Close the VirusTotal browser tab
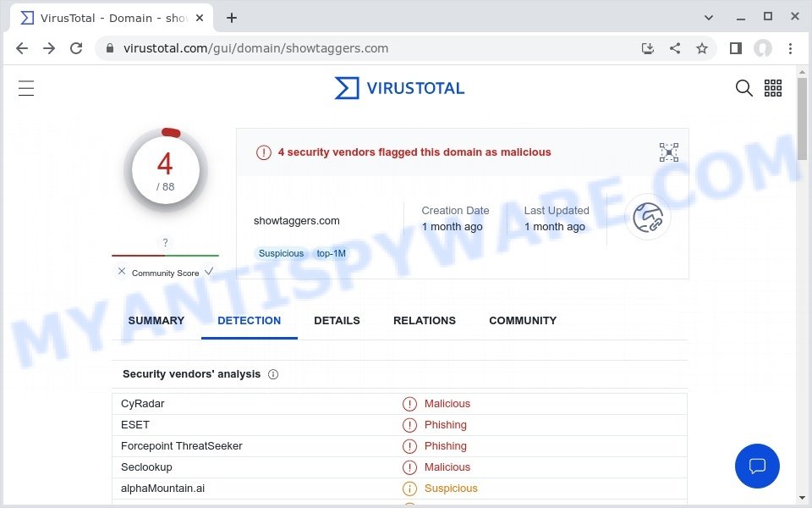 click(x=200, y=18)
